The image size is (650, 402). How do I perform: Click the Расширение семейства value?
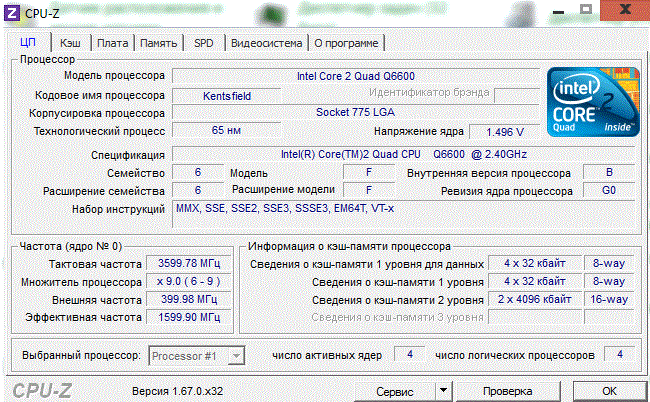[198, 190]
